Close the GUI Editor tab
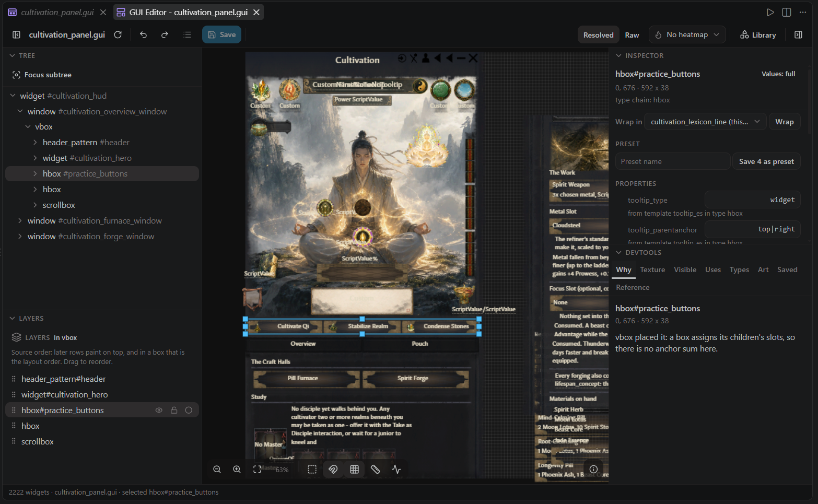818x504 pixels. pyautogui.click(x=256, y=12)
